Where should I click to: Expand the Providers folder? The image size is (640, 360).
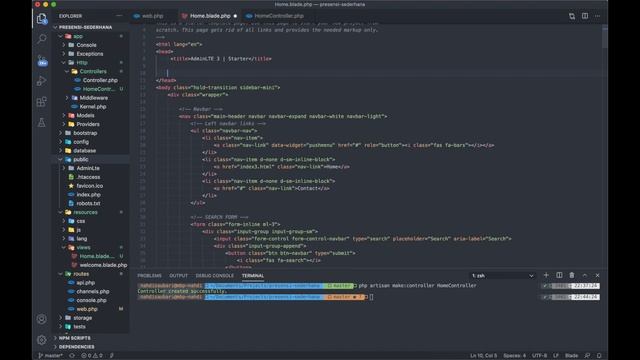[x=88, y=124]
